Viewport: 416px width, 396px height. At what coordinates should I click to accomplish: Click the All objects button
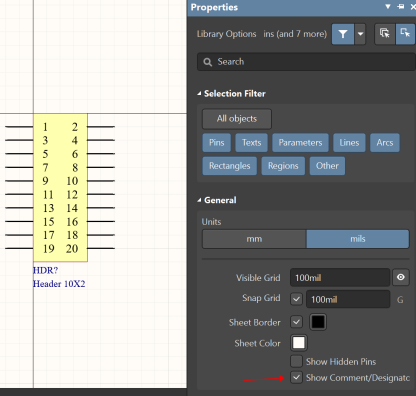pos(237,119)
